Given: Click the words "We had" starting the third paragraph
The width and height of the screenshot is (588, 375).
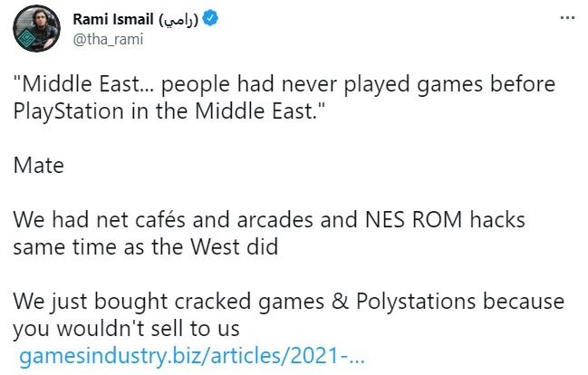Looking at the screenshot, I should click(44, 220).
